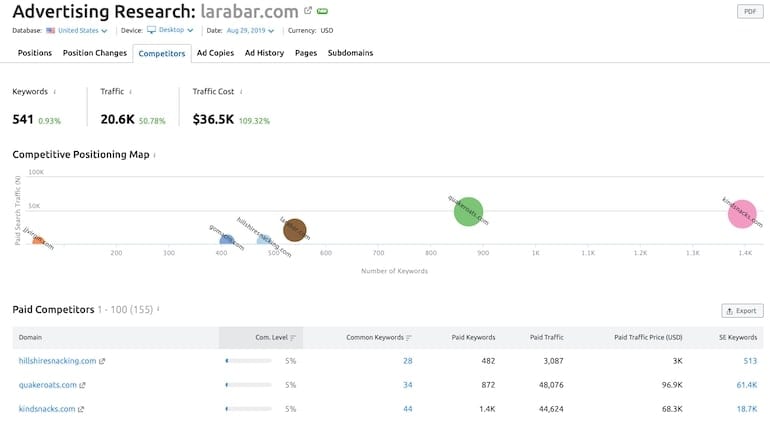Click the desktop monitor device icon
Viewport: 770px width, 423px height.
pyautogui.click(x=151, y=30)
